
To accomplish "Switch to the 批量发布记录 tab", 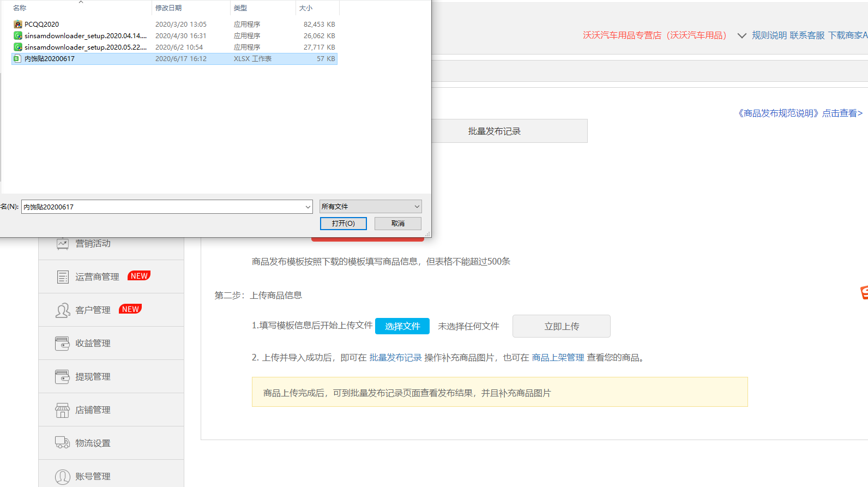I will click(x=494, y=131).
